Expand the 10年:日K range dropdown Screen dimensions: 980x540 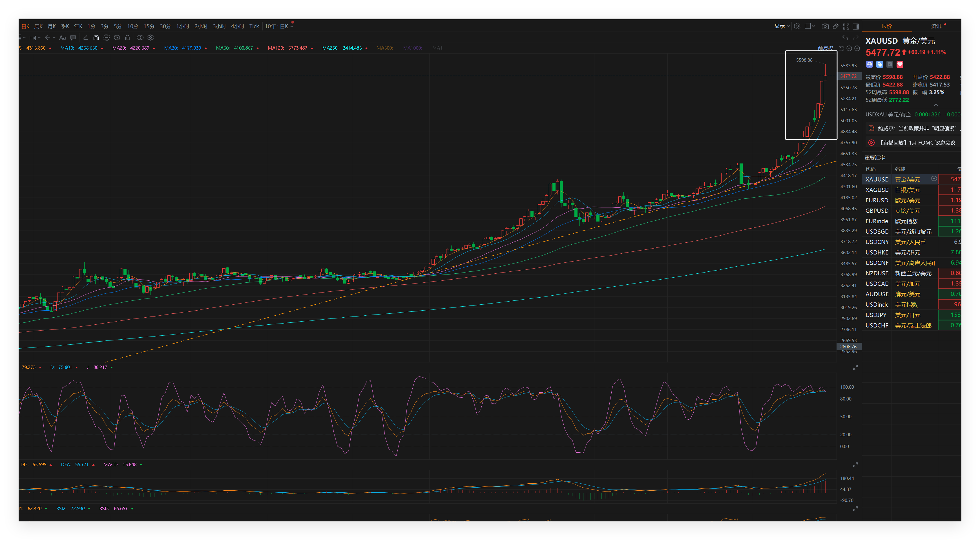[279, 26]
